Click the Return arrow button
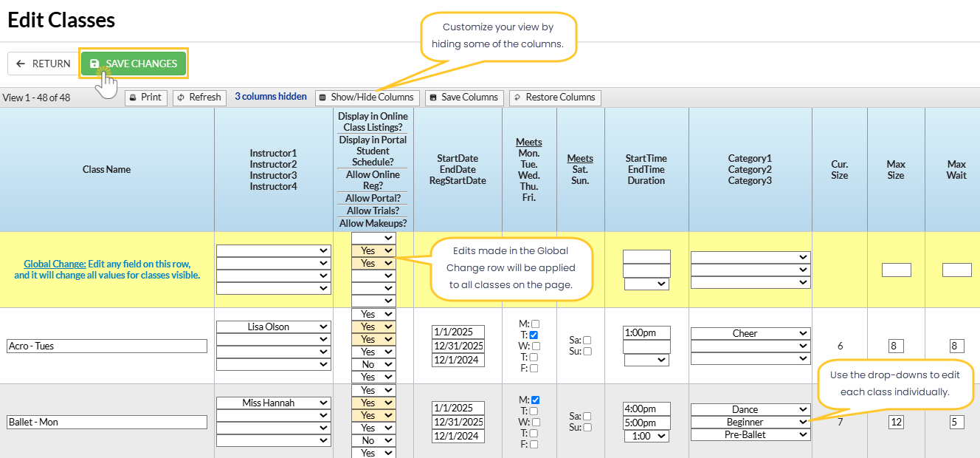Viewport: 980px width, 458px height. pyautogui.click(x=43, y=64)
